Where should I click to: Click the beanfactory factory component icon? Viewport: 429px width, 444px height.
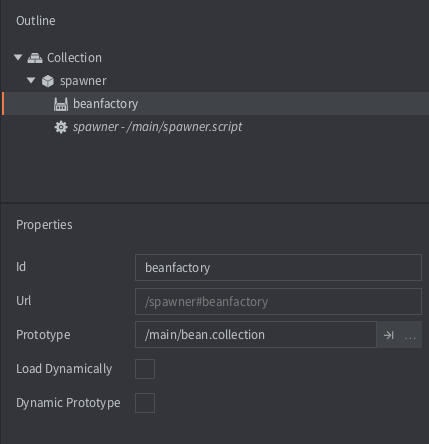[x=61, y=104]
